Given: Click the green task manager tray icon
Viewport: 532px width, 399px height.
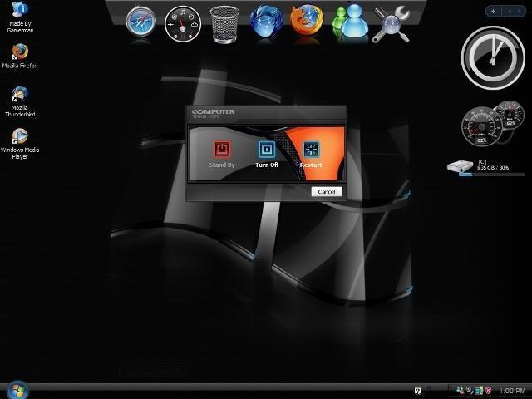Looking at the screenshot, I should (479, 391).
